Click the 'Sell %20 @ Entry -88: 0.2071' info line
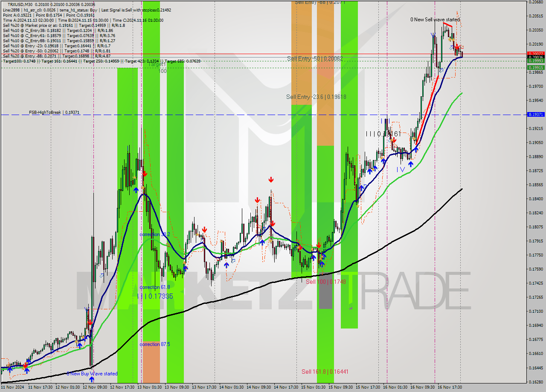Viewport: 546px width, 392px height. (x=57, y=56)
